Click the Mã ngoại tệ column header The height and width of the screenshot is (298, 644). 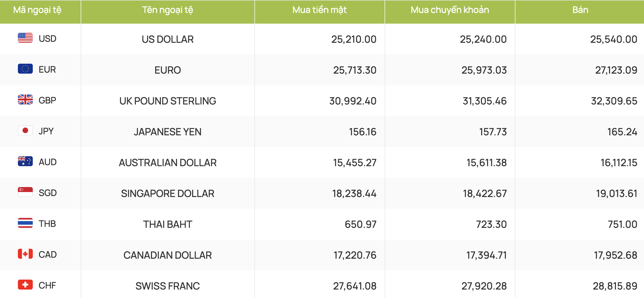[x=37, y=10]
